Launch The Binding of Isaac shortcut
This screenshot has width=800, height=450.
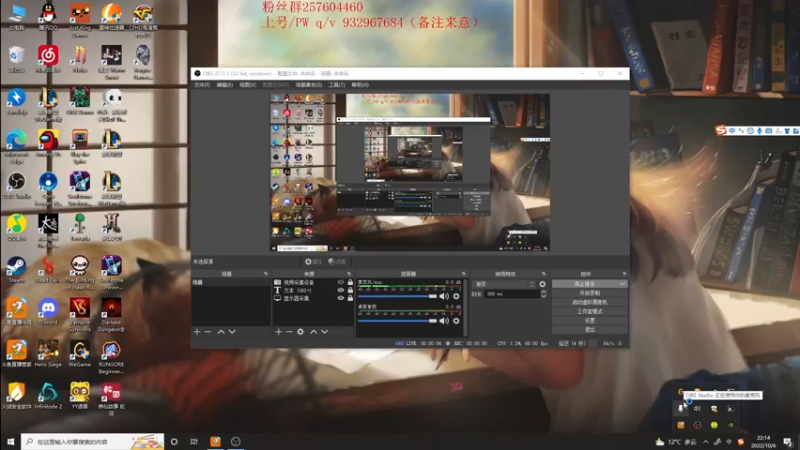(80, 273)
